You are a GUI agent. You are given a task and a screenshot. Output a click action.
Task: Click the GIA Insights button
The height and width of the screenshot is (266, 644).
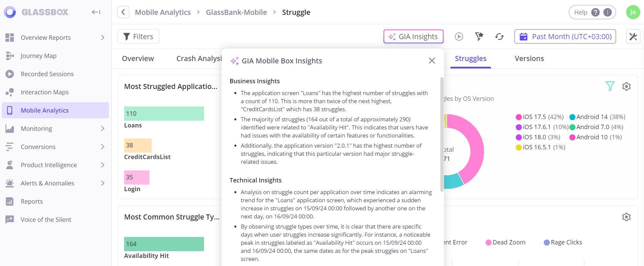(x=413, y=36)
